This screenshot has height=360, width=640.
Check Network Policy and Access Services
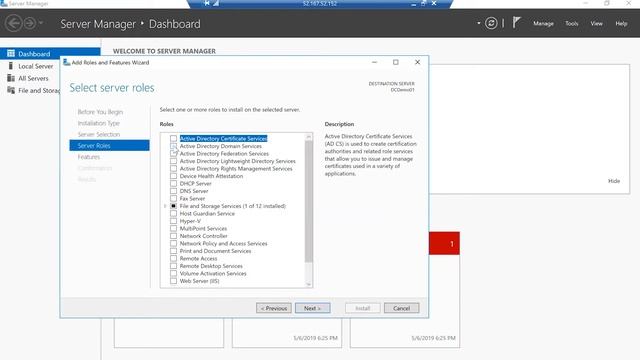pyautogui.click(x=173, y=243)
